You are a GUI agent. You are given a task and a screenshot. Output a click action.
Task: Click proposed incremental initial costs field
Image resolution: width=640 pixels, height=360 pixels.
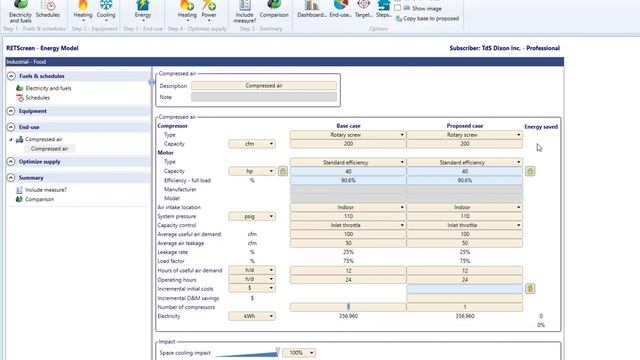tap(464, 289)
